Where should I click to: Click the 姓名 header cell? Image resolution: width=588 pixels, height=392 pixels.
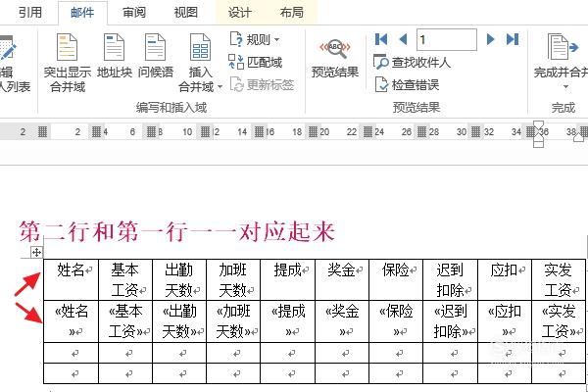[71, 279]
